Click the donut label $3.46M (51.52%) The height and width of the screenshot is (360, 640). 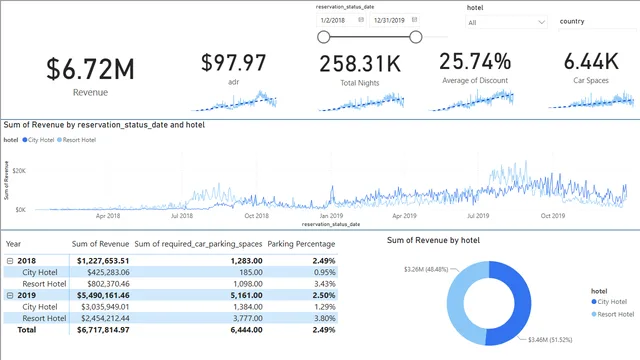(x=550, y=340)
